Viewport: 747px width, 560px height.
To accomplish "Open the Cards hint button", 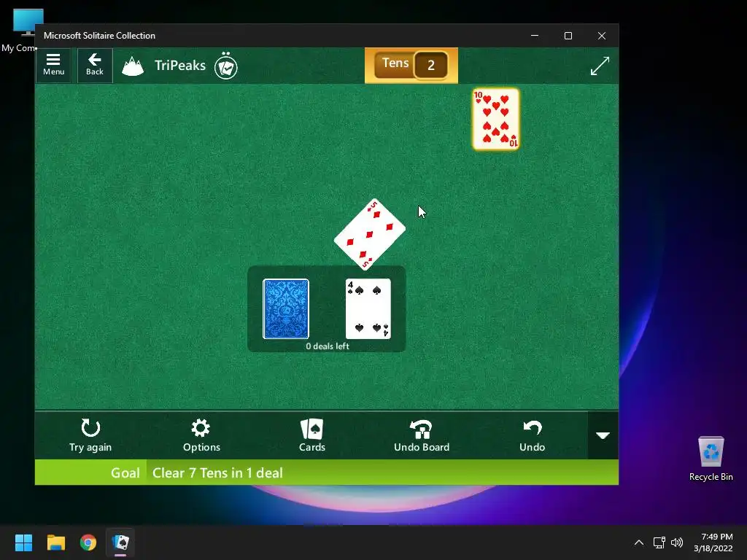I will (x=312, y=435).
